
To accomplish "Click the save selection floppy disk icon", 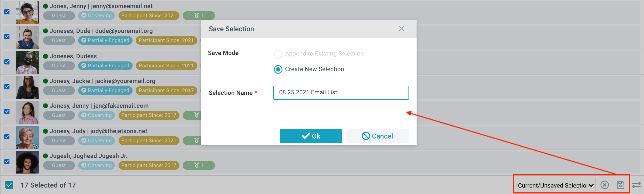I will click(620, 185).
